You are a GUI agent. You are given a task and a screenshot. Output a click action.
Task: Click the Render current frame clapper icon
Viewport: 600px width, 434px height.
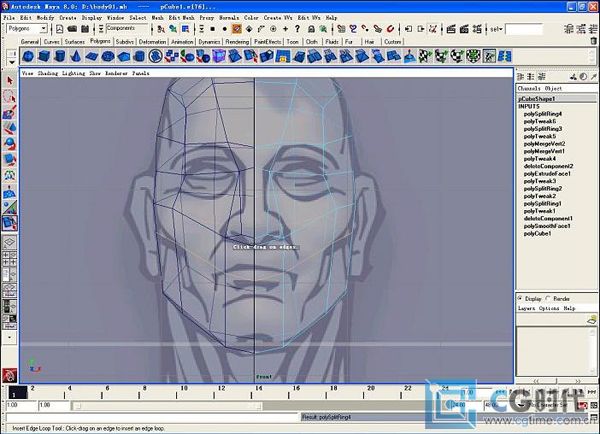coord(451,29)
